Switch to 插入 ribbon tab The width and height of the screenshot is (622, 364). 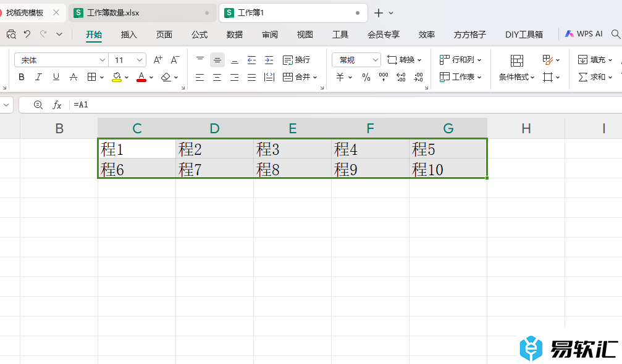pyautogui.click(x=128, y=35)
